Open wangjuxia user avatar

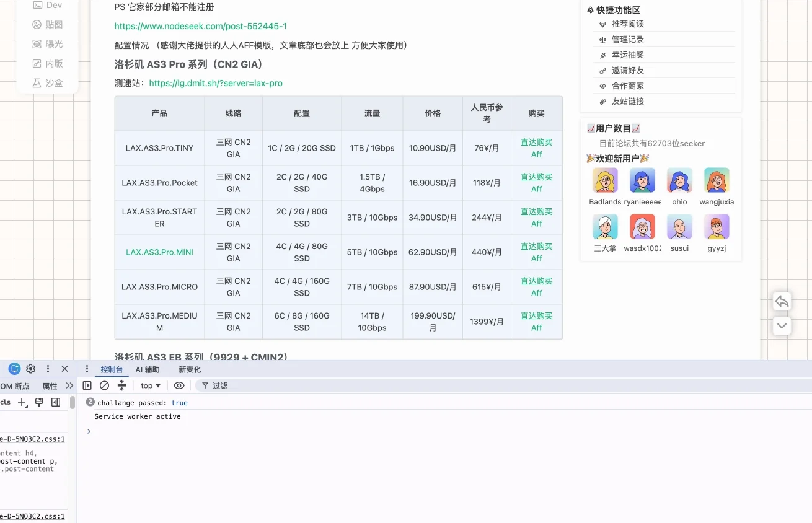717,180
